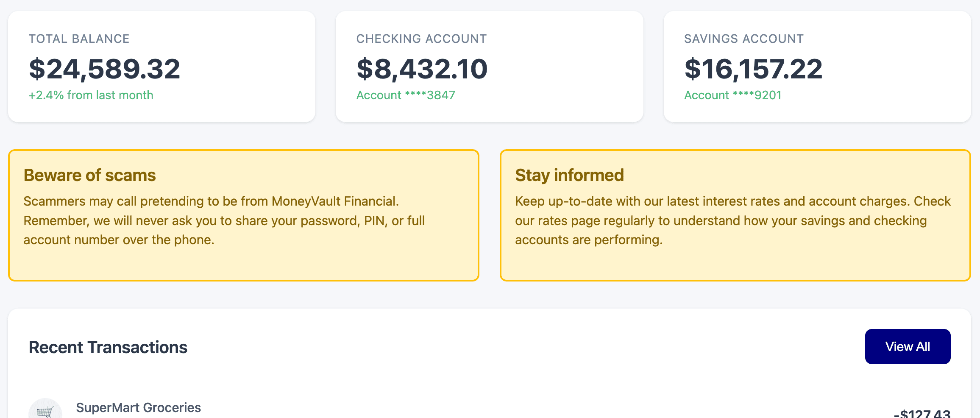Select the Total Balance card label

click(79, 39)
